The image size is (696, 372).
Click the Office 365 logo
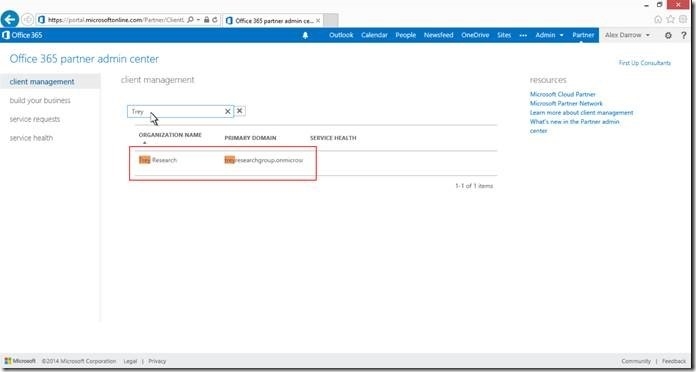(x=22, y=35)
